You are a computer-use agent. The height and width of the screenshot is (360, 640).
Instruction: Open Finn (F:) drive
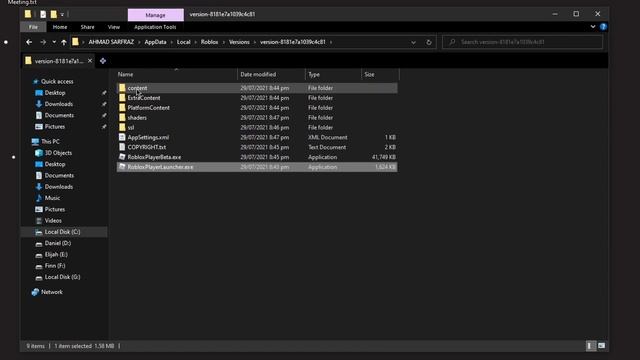coord(55,266)
